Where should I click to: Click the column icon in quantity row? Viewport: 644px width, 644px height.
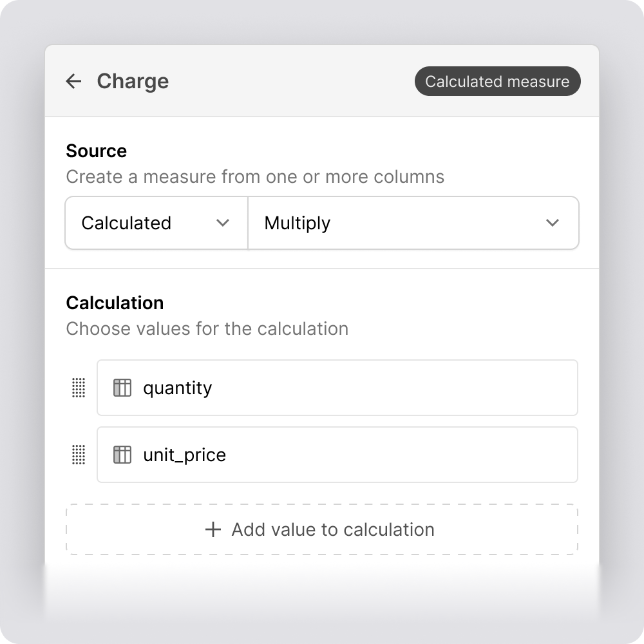point(122,388)
